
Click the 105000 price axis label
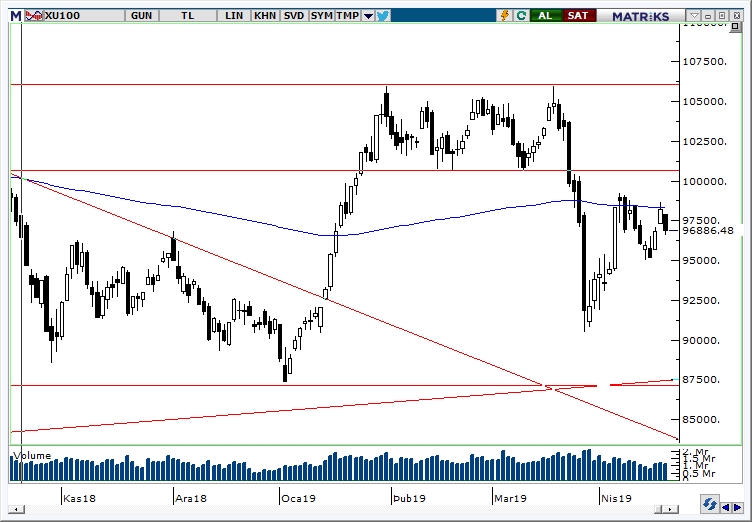(704, 102)
